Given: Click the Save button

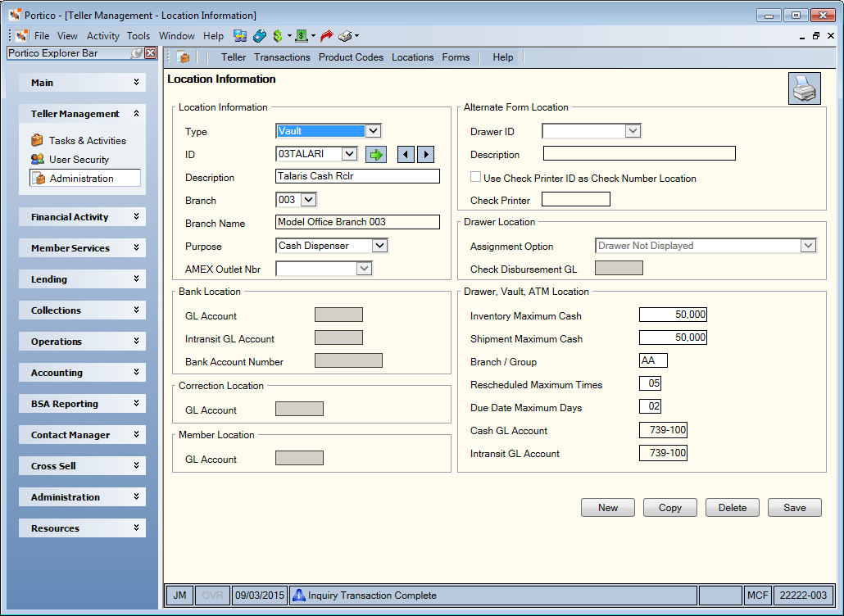Looking at the screenshot, I should pos(795,507).
